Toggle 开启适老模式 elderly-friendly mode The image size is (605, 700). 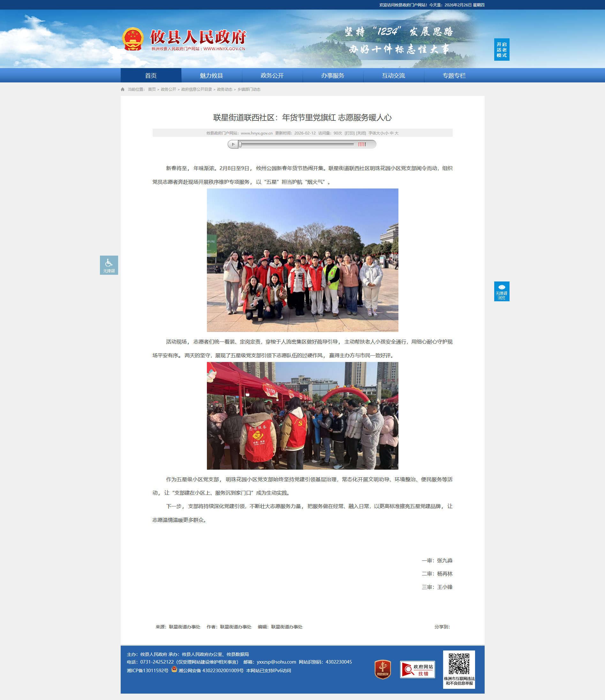pos(501,50)
